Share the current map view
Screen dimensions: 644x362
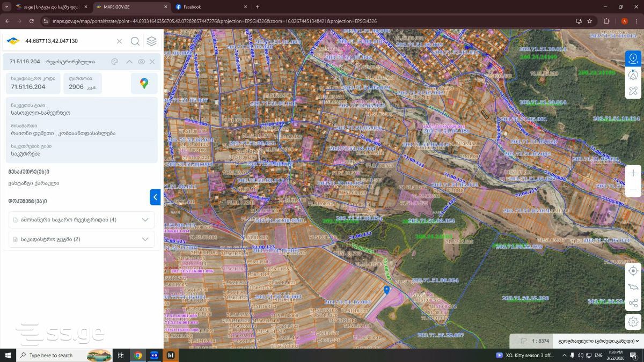[633, 304]
